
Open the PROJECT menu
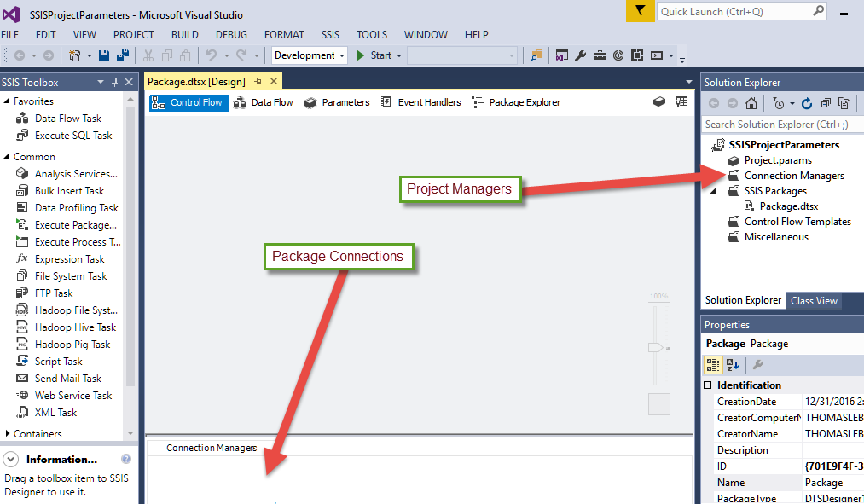tap(133, 35)
